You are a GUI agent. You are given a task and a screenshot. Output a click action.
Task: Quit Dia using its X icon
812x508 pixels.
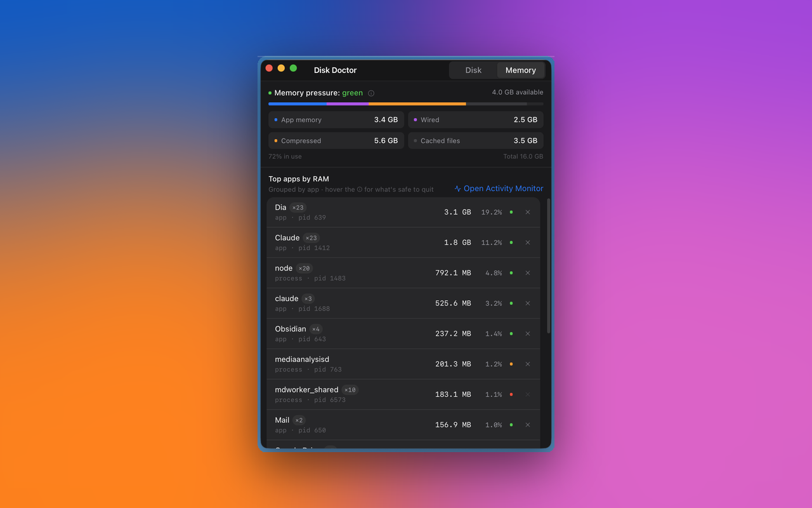tap(528, 212)
